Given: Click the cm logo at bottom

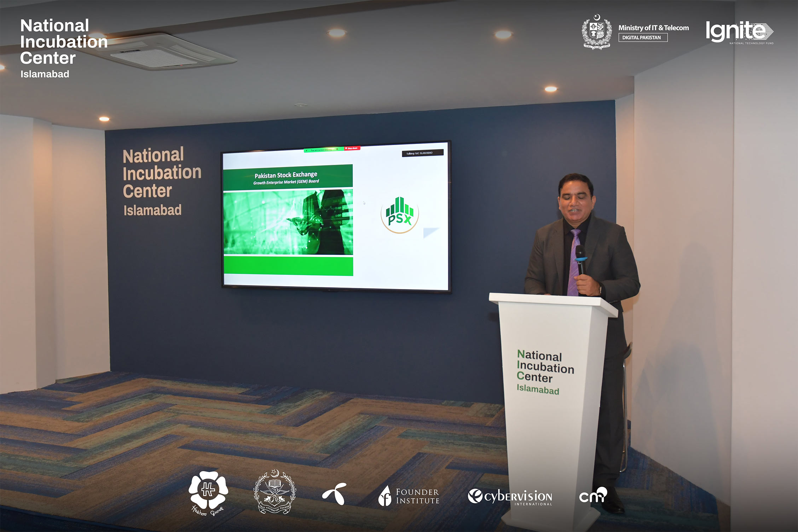Looking at the screenshot, I should pyautogui.click(x=593, y=495).
